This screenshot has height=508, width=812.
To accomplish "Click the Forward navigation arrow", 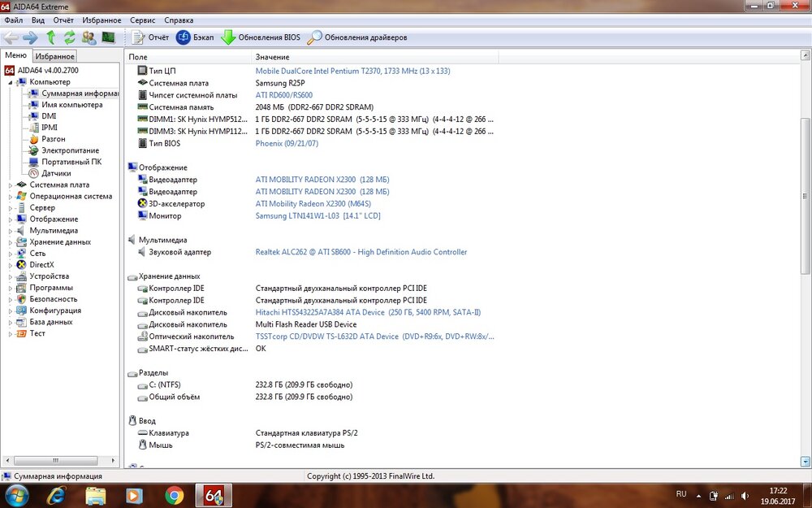I will coord(30,37).
